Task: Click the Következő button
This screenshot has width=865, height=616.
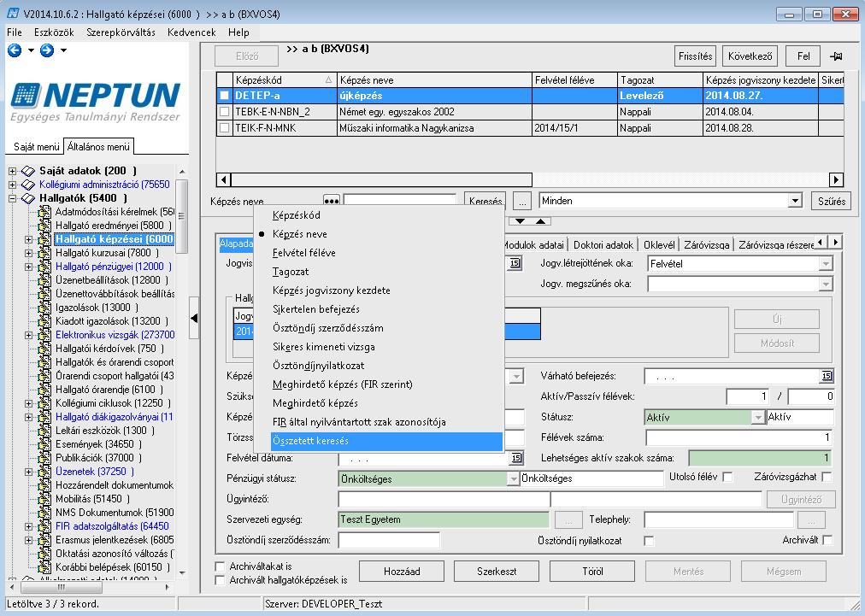Action: pos(750,56)
